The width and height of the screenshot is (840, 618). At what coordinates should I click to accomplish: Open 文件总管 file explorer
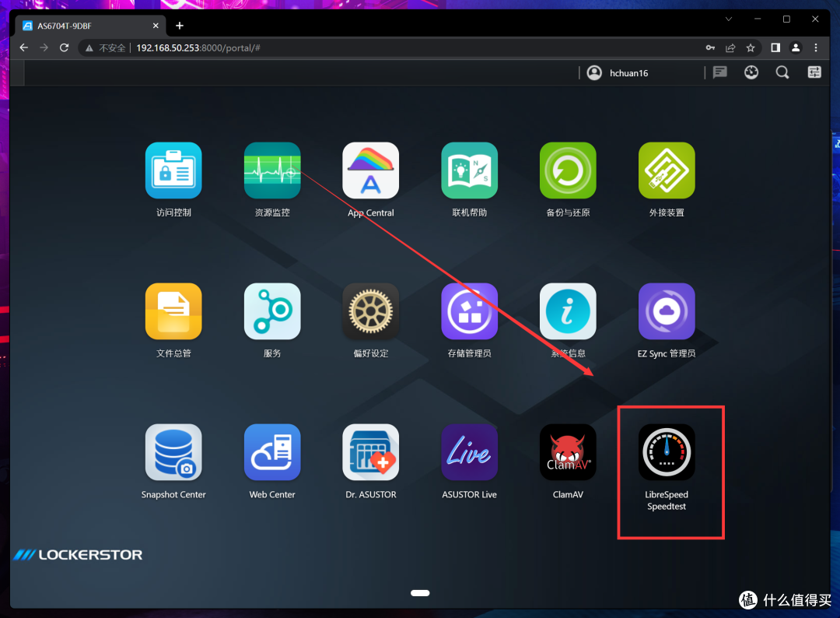pyautogui.click(x=173, y=311)
